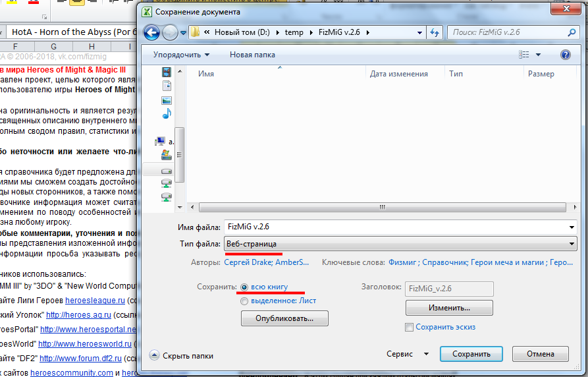Click the 'Опубликовать...' button

(284, 318)
